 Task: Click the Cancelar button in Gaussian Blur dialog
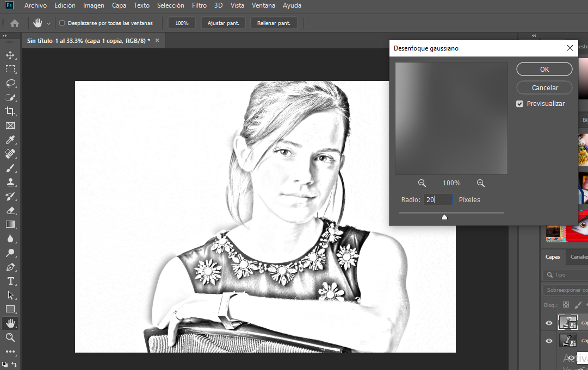coord(544,87)
